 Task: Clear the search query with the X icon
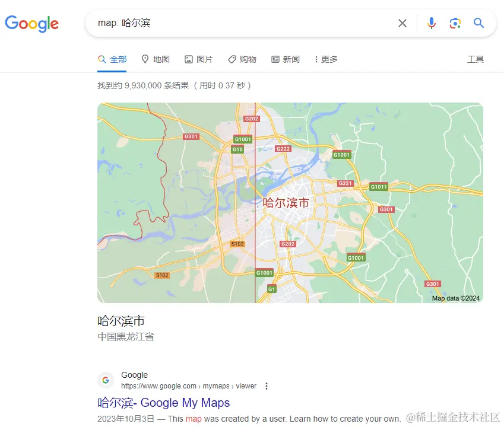pyautogui.click(x=402, y=23)
